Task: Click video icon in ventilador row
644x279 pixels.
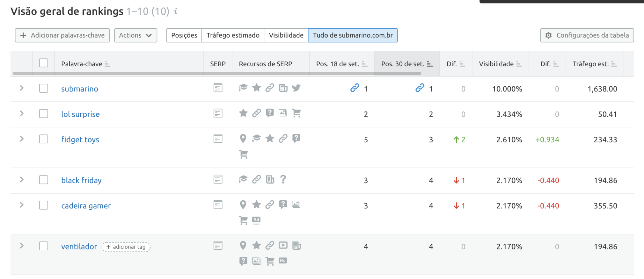Action: point(283,245)
